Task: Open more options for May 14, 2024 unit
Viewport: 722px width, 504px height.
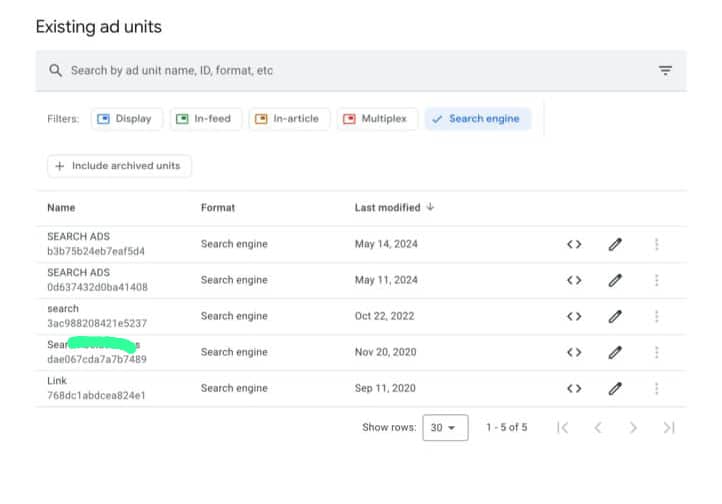Action: 657,244
